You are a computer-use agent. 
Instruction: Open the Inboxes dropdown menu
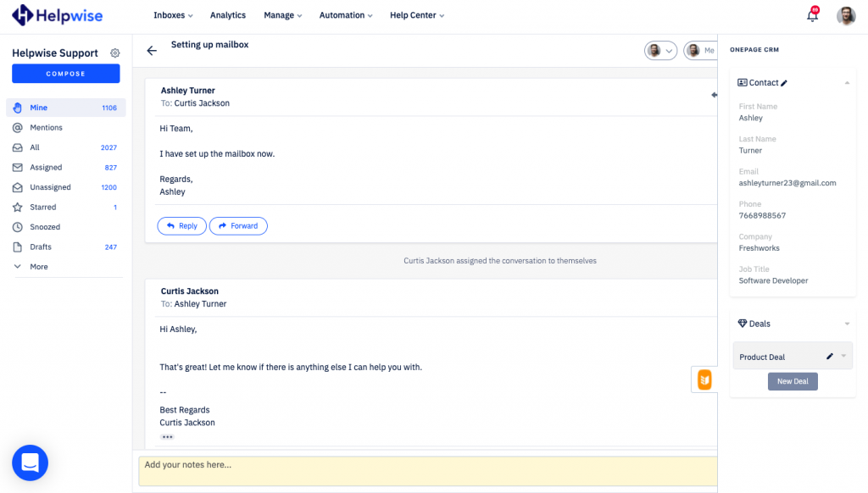[x=173, y=15]
